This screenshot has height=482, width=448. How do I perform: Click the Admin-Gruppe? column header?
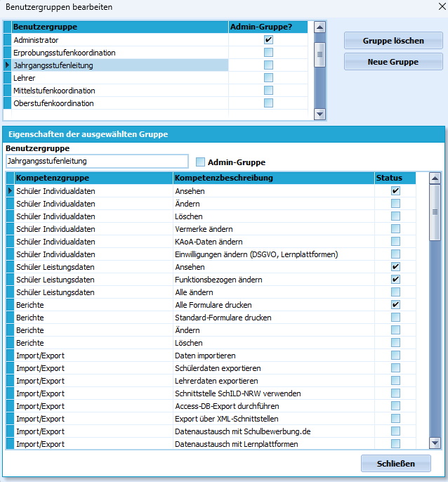pyautogui.click(x=268, y=27)
